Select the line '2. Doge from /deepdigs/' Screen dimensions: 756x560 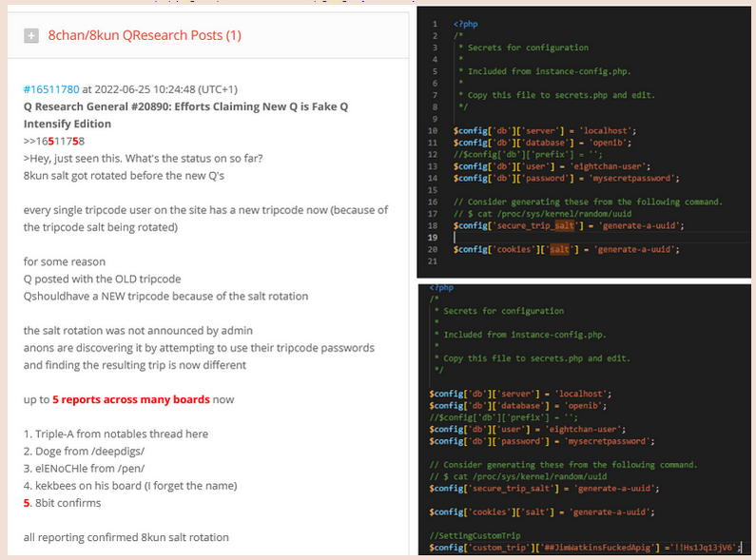[x=84, y=452]
